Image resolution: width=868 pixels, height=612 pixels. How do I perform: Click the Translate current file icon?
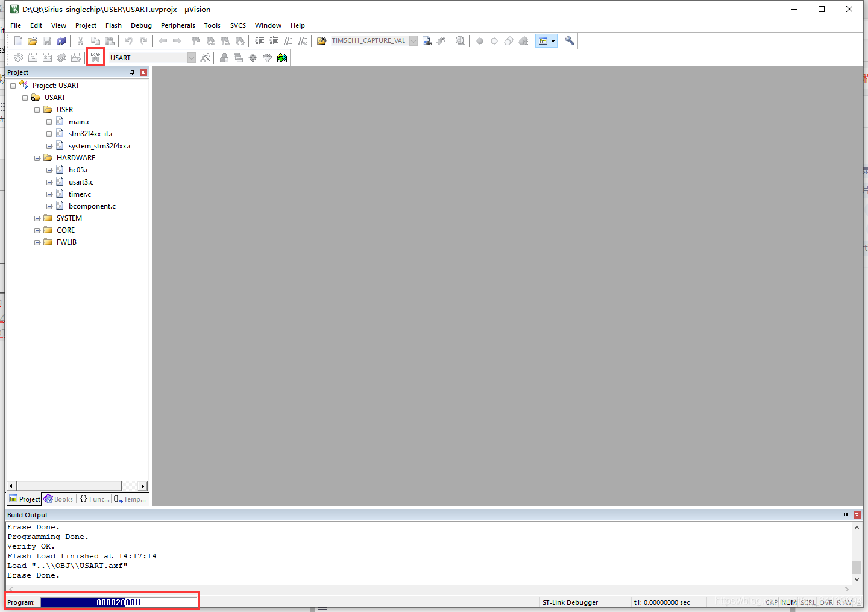pyautogui.click(x=18, y=58)
